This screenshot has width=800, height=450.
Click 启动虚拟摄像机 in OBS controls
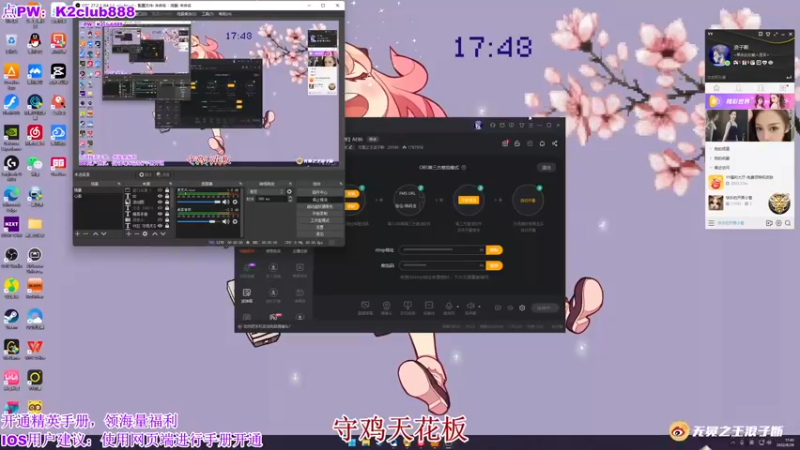[x=320, y=207]
